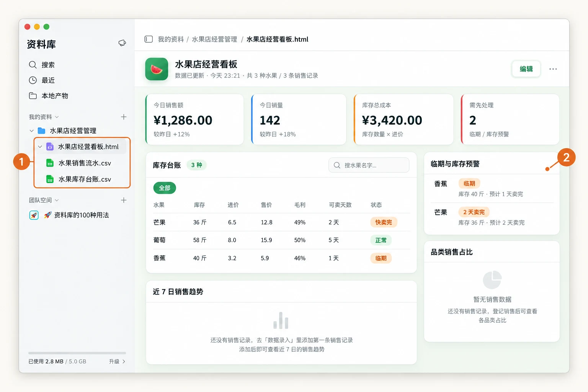This screenshot has width=588, height=392.
Task: Open the three-dot more options menu
Action: click(x=553, y=69)
